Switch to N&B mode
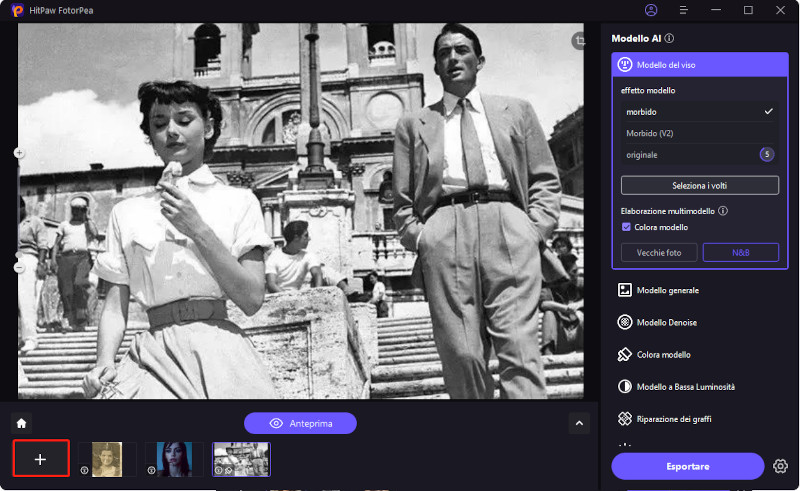800x491 pixels. click(740, 253)
